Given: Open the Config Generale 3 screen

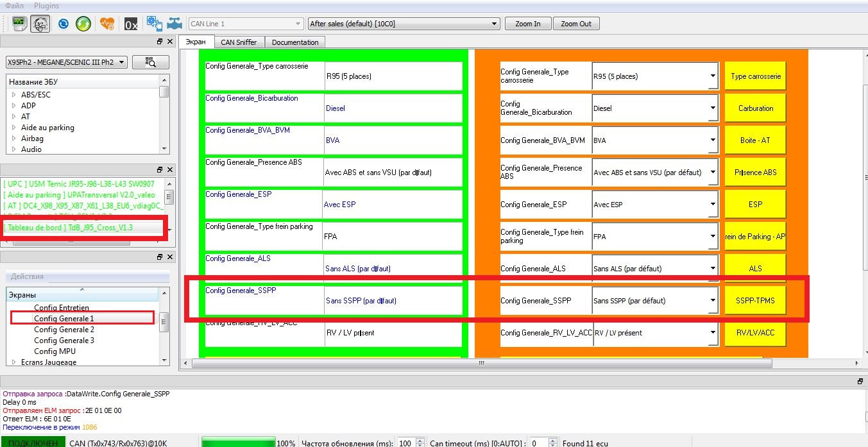Looking at the screenshot, I should tap(64, 341).
